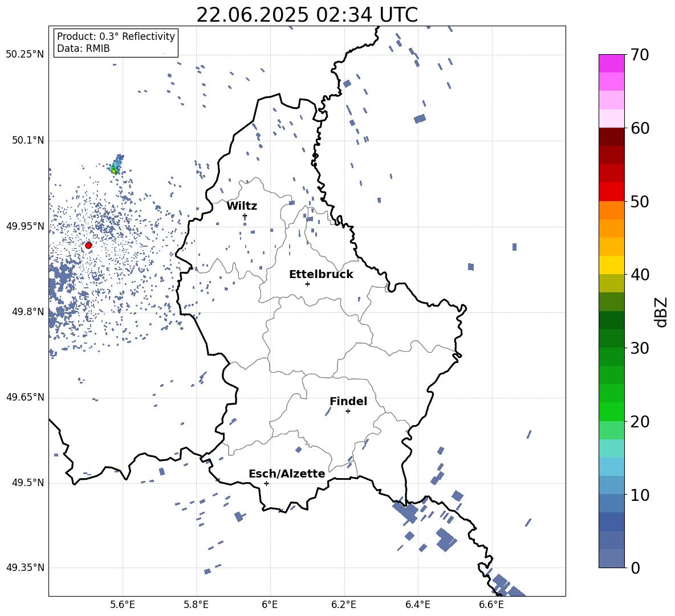Screen dimensions: 675x616
Task: Click the colorbar tick value 10
Action: point(640,495)
